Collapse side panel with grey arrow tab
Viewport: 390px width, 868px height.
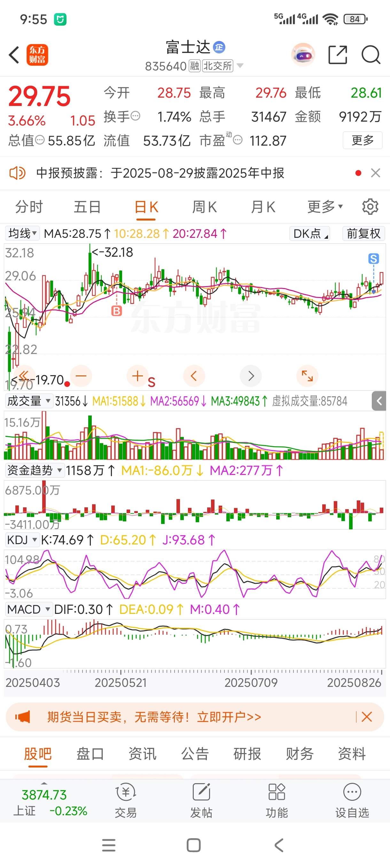tap(379, 401)
